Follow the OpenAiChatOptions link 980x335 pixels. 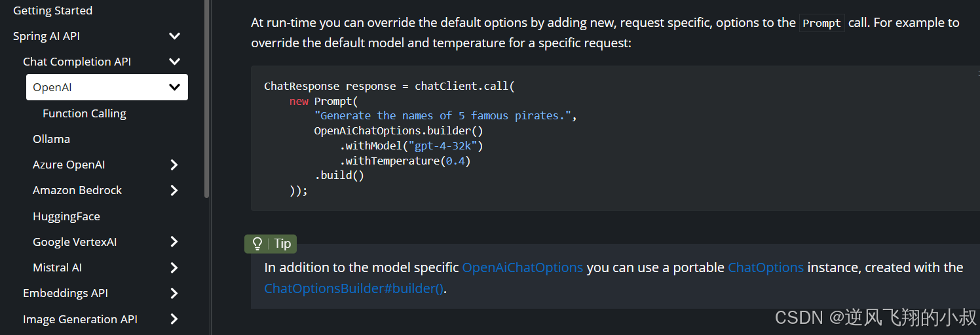(x=522, y=267)
